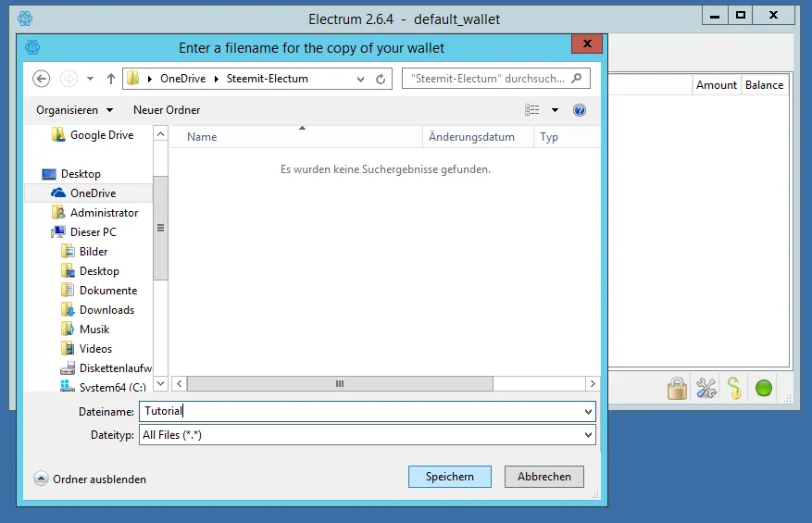Screen dimensions: 812x523
Task: Expand the breadcrumb arrow before OneDrive
Action: pyautogui.click(x=150, y=79)
